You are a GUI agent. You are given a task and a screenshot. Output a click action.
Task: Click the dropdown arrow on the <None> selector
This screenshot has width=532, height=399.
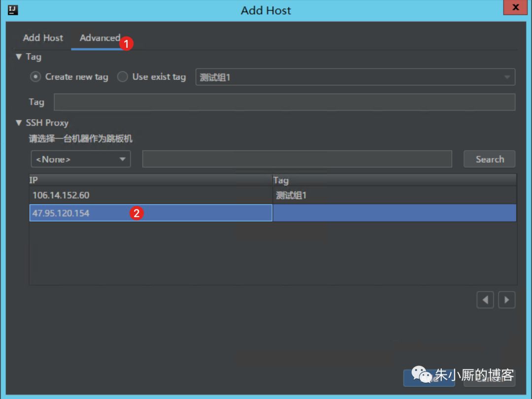(x=122, y=159)
